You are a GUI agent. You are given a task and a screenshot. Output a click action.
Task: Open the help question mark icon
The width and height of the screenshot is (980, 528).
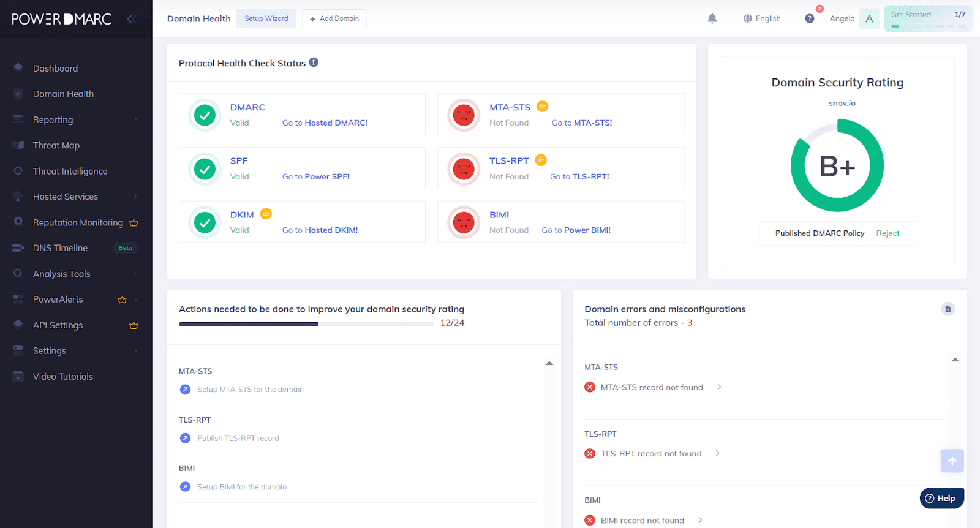(810, 18)
